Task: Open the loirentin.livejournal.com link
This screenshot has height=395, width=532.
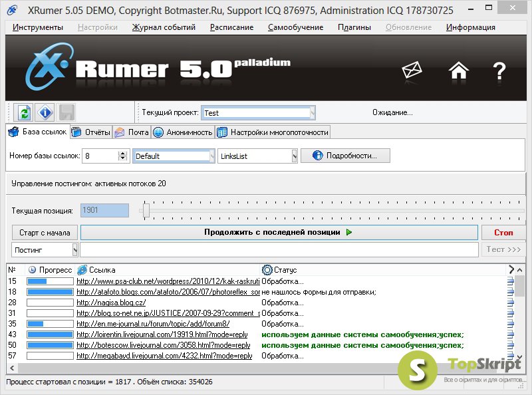Action: pyautogui.click(x=162, y=334)
